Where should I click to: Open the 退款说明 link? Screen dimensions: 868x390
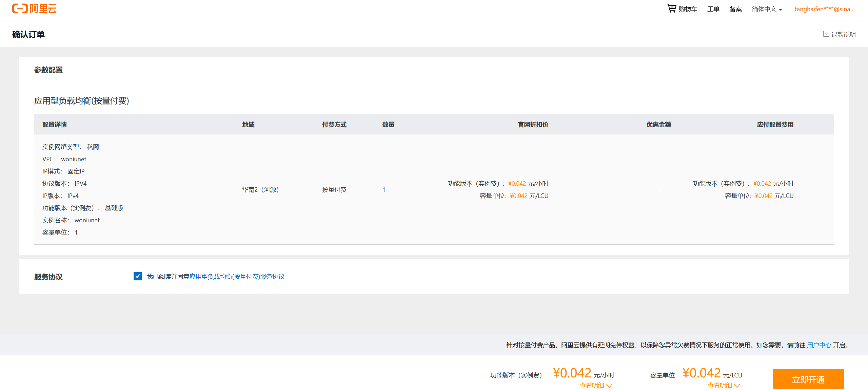843,35
